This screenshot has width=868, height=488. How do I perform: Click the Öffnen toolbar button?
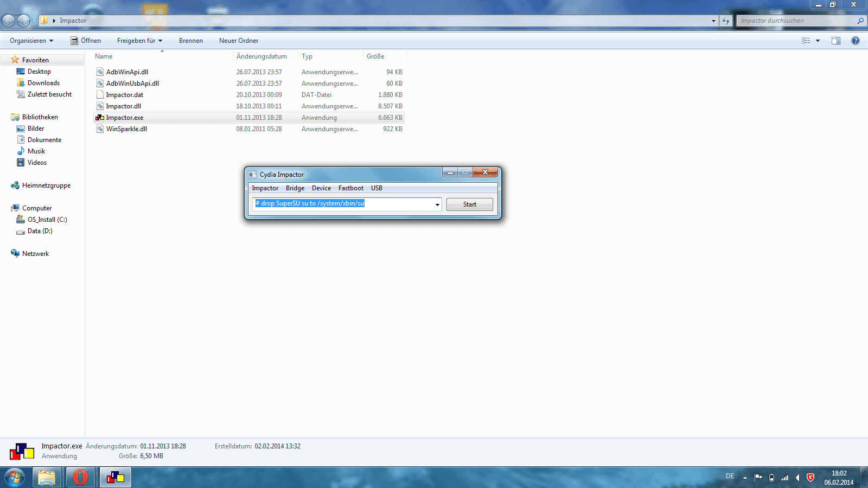tap(86, 41)
